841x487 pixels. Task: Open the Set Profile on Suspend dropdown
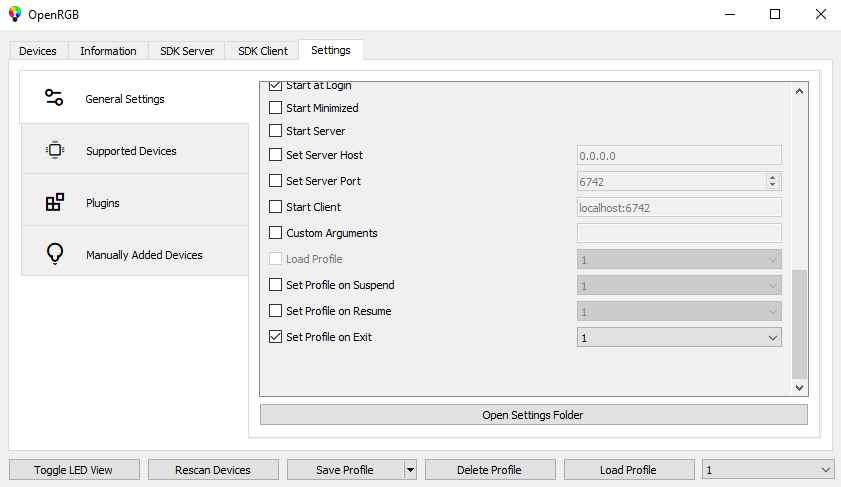(x=679, y=285)
